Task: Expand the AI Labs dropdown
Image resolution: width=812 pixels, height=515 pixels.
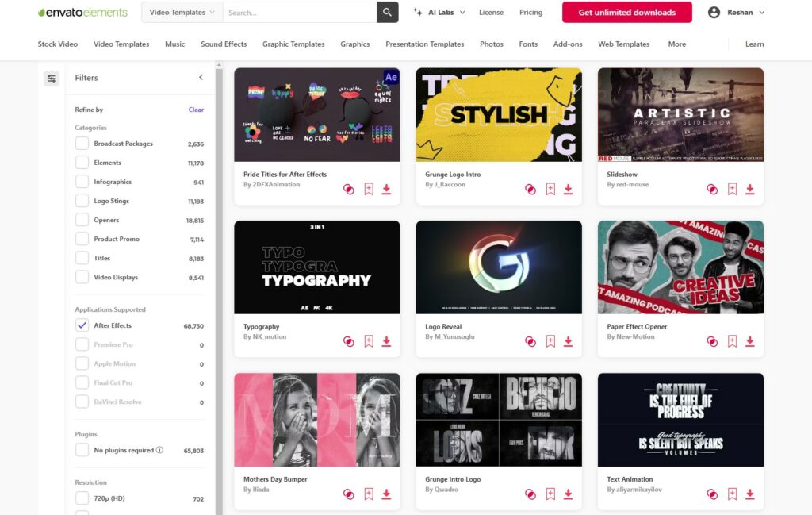Action: tap(439, 13)
